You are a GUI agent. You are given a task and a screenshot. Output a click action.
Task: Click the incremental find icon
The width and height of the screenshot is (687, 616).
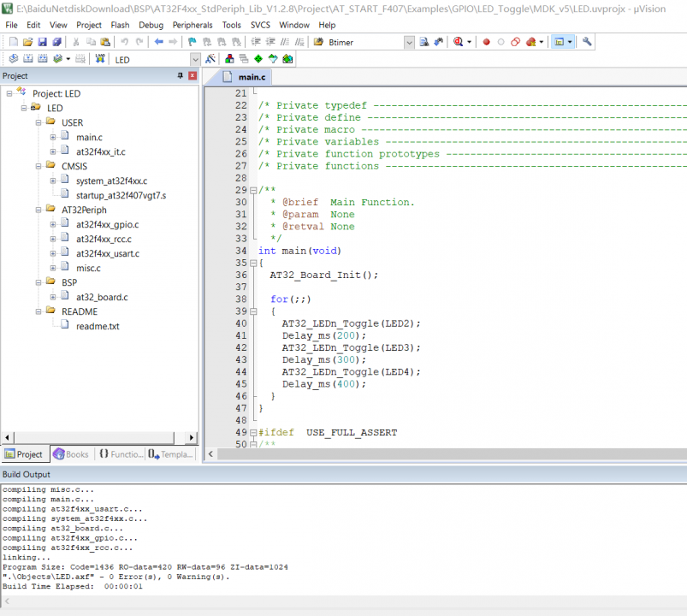pos(438,42)
